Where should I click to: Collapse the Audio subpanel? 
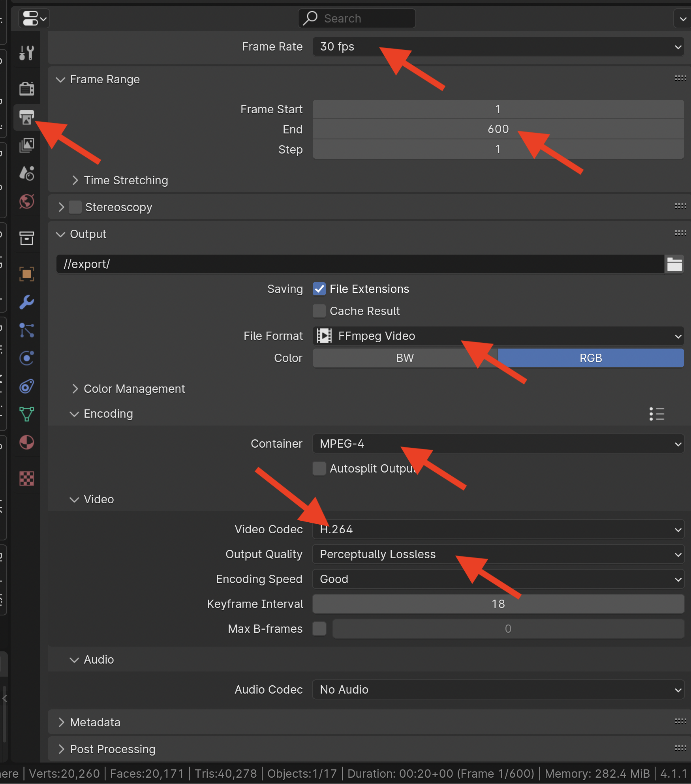coord(74,660)
